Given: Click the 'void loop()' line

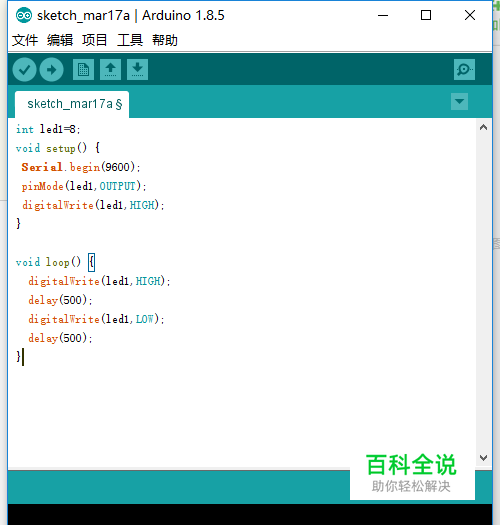Looking at the screenshot, I should pos(55,262).
